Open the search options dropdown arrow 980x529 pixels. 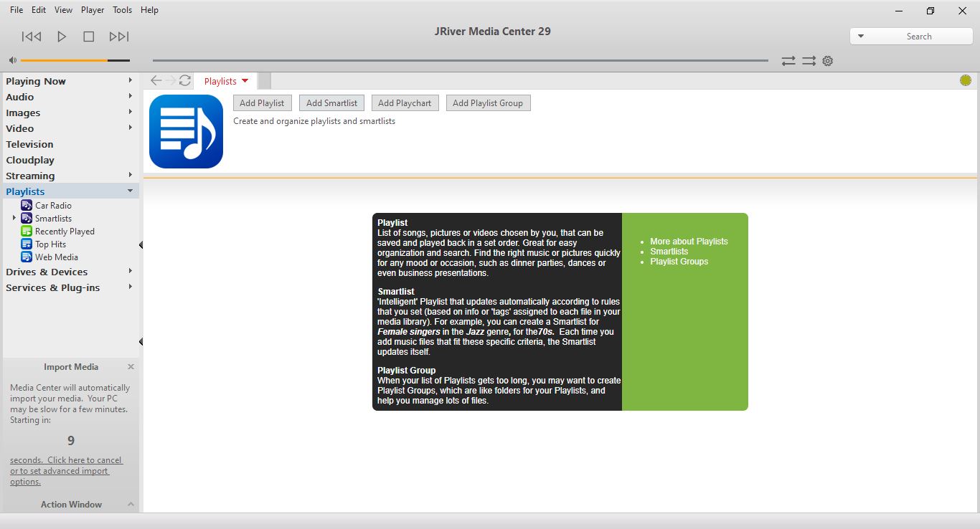tap(861, 37)
